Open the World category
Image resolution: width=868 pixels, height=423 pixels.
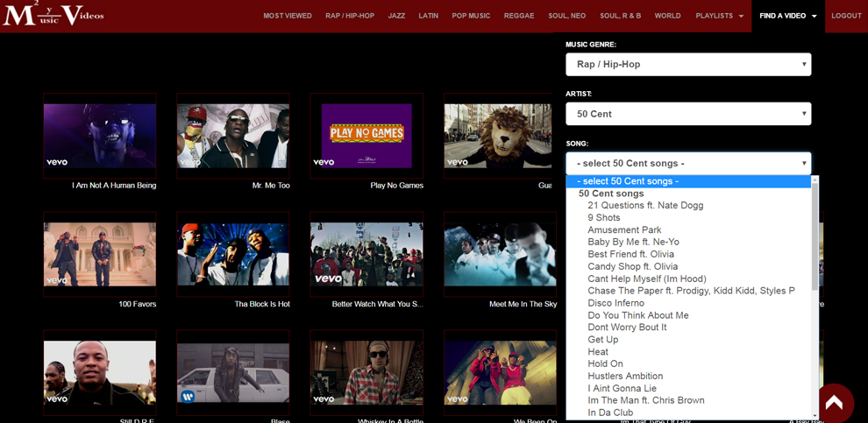[x=667, y=16]
